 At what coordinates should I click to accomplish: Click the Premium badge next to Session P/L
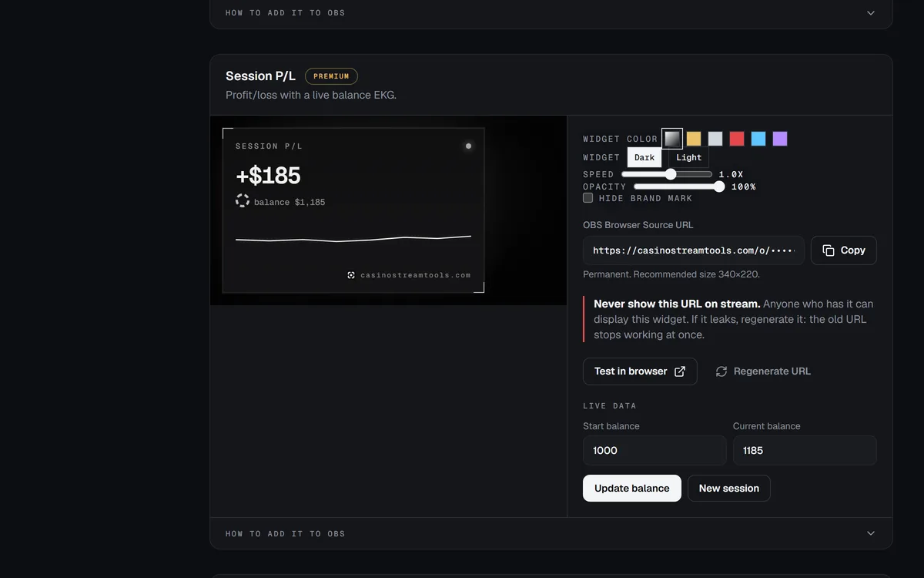[x=331, y=76]
